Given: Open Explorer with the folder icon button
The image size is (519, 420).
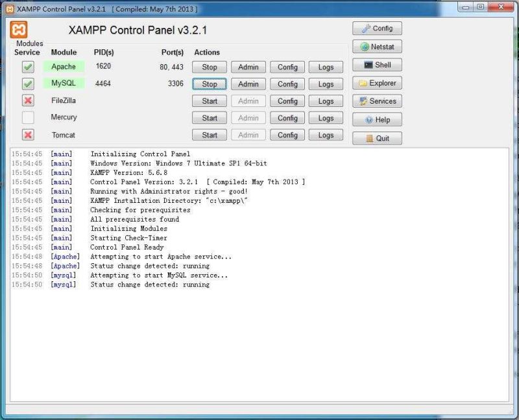Looking at the screenshot, I should click(377, 83).
